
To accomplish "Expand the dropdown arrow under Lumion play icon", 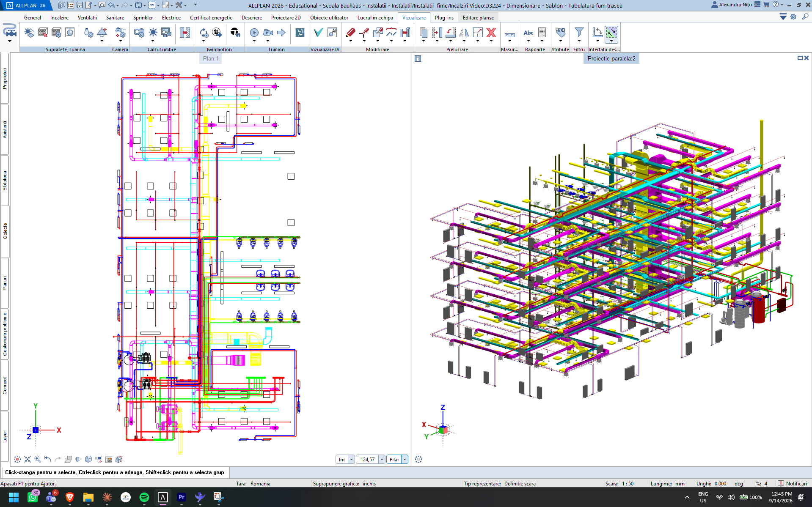I will click(254, 41).
